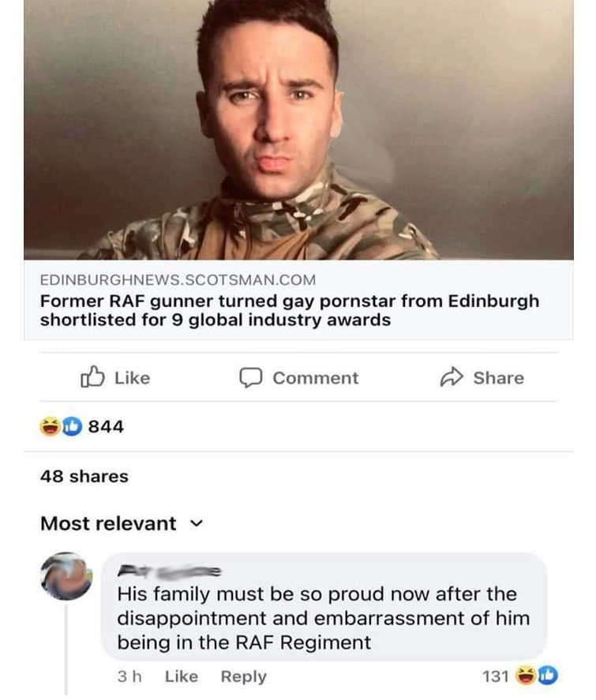Show the comment's 131 reactions
The image size is (596, 700).
[x=494, y=676]
